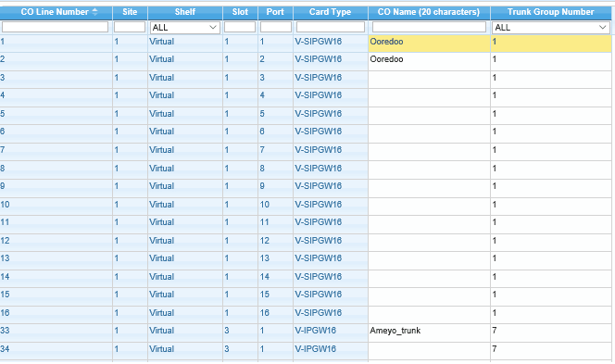Open the Trunk Group Number filter dropdown
Screen dimensions: 615x364
pos(550,28)
